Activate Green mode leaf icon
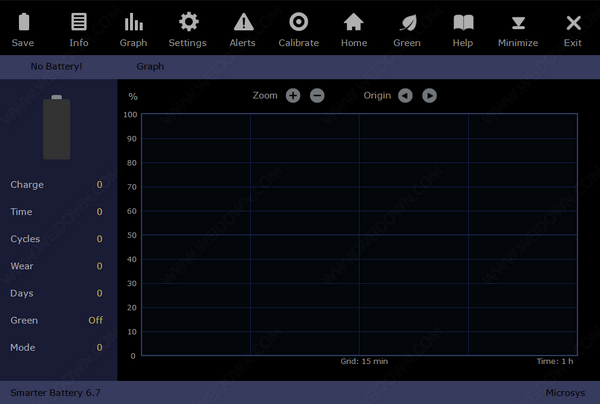 coord(407,23)
